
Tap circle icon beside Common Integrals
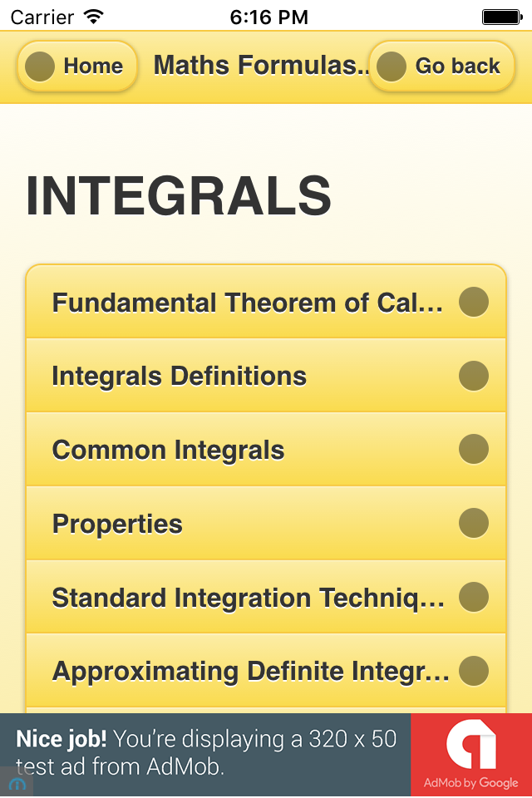coord(474,450)
